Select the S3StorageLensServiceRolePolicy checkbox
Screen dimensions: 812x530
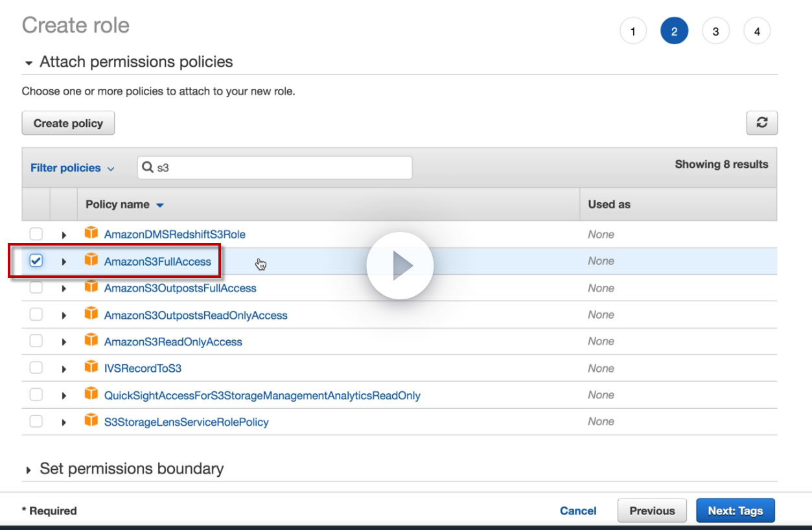[36, 422]
